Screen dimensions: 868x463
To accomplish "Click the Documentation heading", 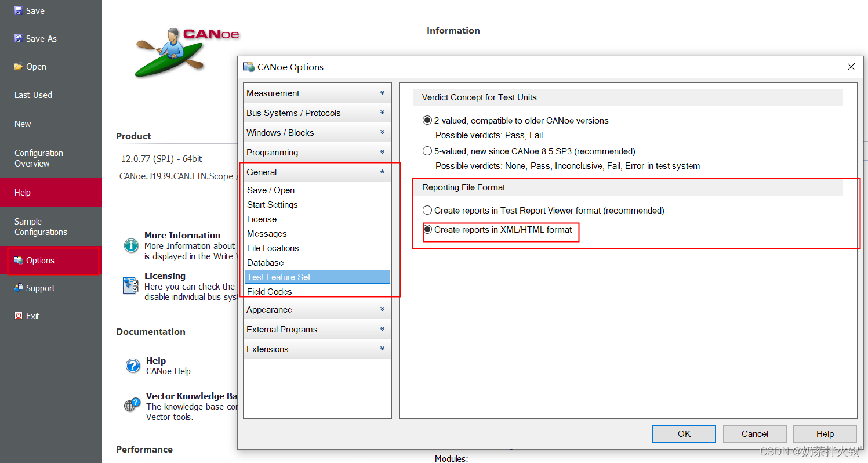I will coord(151,332).
